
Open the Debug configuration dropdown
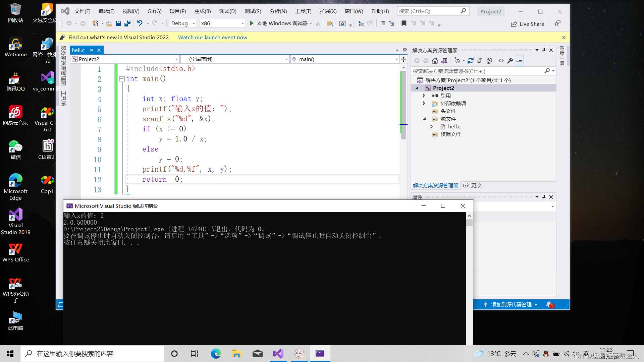194,23
